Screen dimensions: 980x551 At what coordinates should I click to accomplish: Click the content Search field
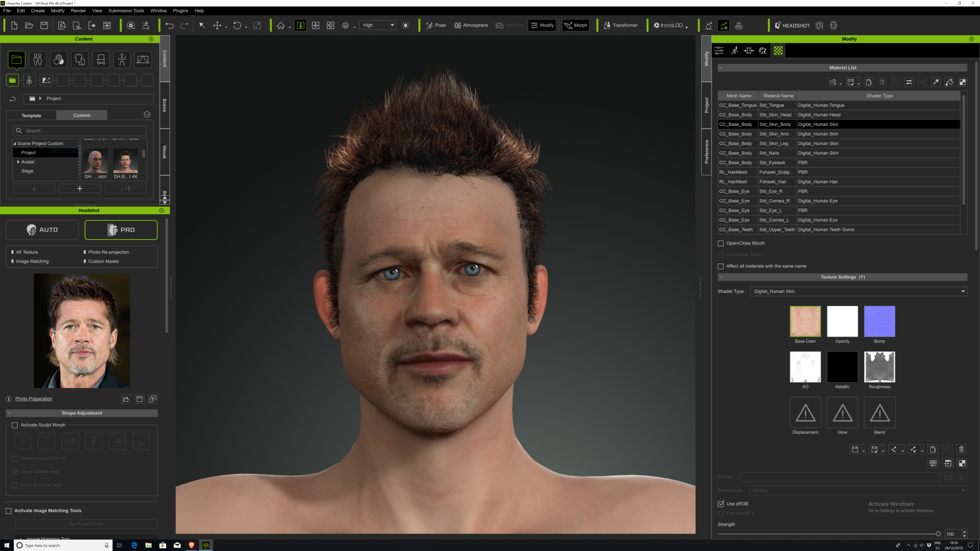[x=79, y=131]
